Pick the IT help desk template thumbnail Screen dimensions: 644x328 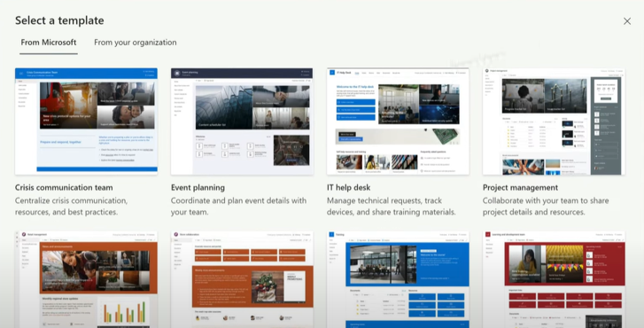click(x=398, y=121)
